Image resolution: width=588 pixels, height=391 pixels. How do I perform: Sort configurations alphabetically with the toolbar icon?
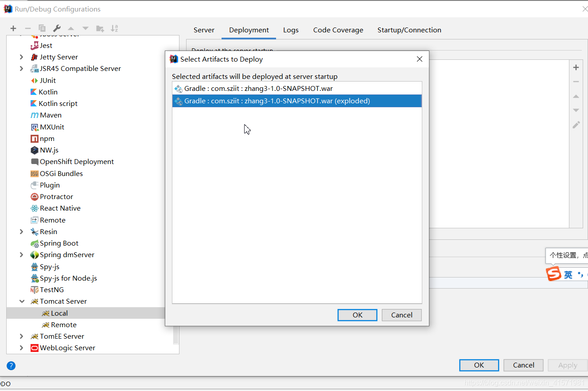point(114,28)
